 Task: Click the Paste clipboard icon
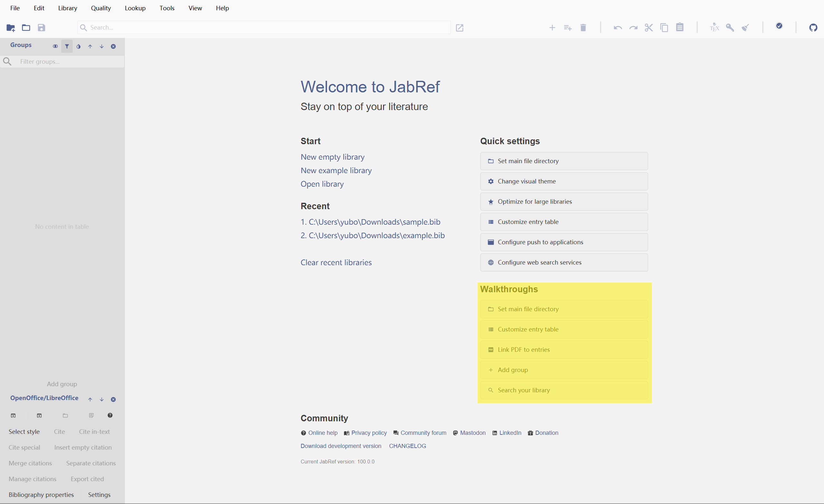(680, 27)
